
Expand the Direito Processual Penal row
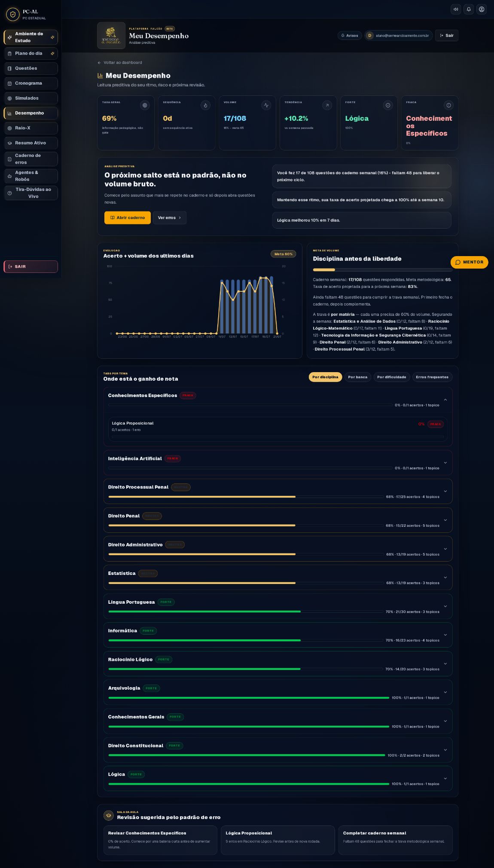[277, 491]
